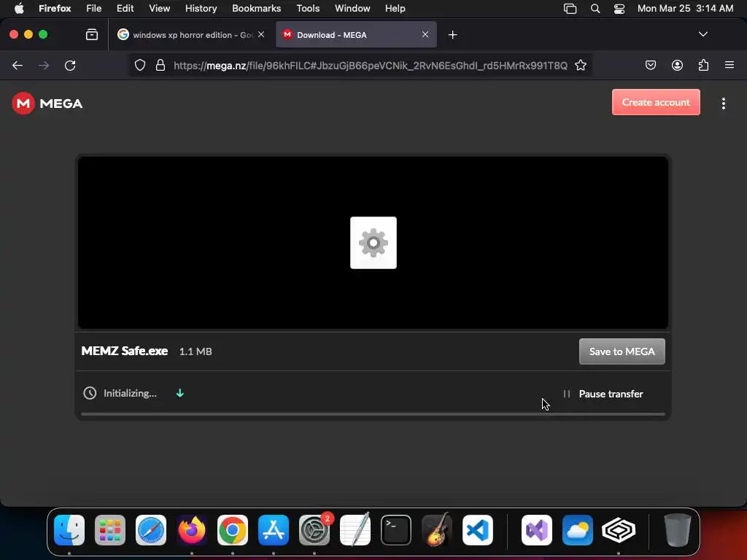Click the forward navigation arrow
Screen dimensions: 747x560
[x=44, y=65]
